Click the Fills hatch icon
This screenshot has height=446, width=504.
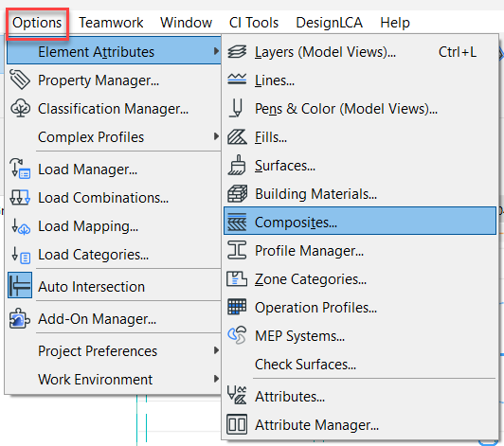(x=237, y=137)
